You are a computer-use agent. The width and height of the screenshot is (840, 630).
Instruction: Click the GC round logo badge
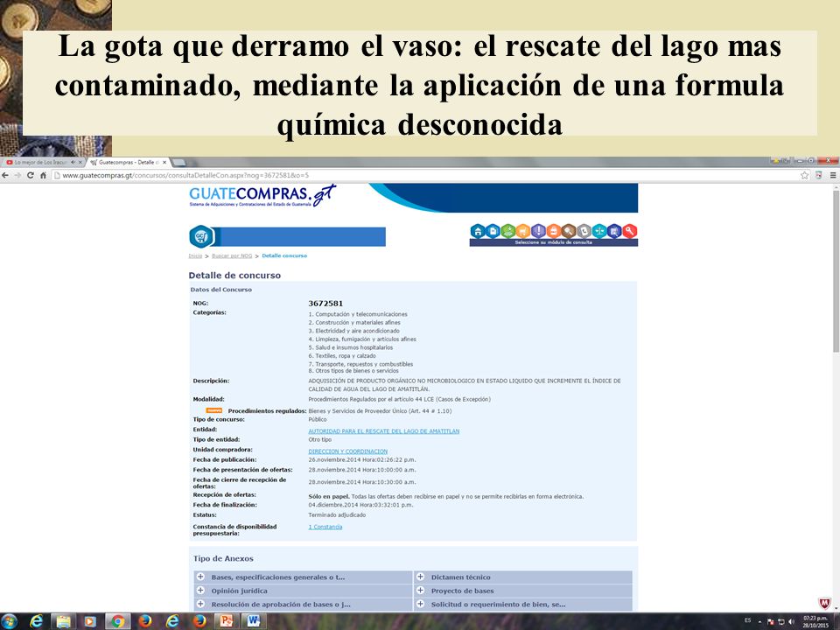(x=201, y=236)
